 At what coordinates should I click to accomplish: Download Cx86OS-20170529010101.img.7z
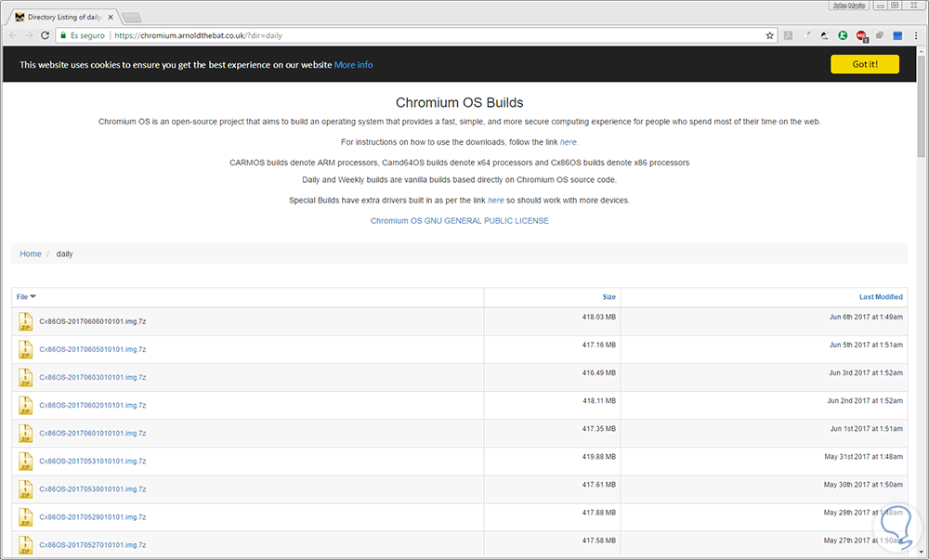[x=92, y=516]
